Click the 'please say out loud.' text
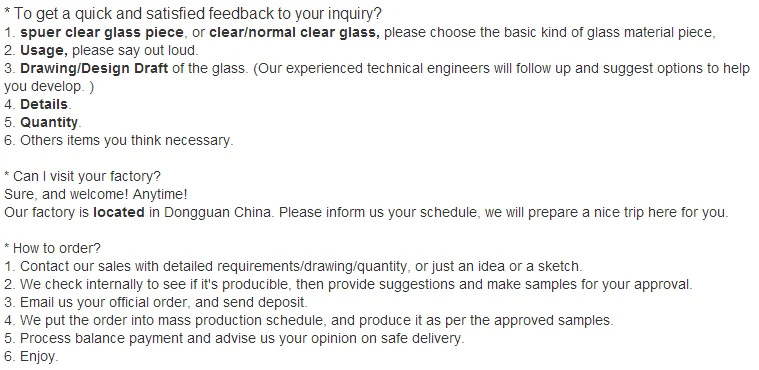Image resolution: width=759 pixels, height=370 pixels. 135,51
